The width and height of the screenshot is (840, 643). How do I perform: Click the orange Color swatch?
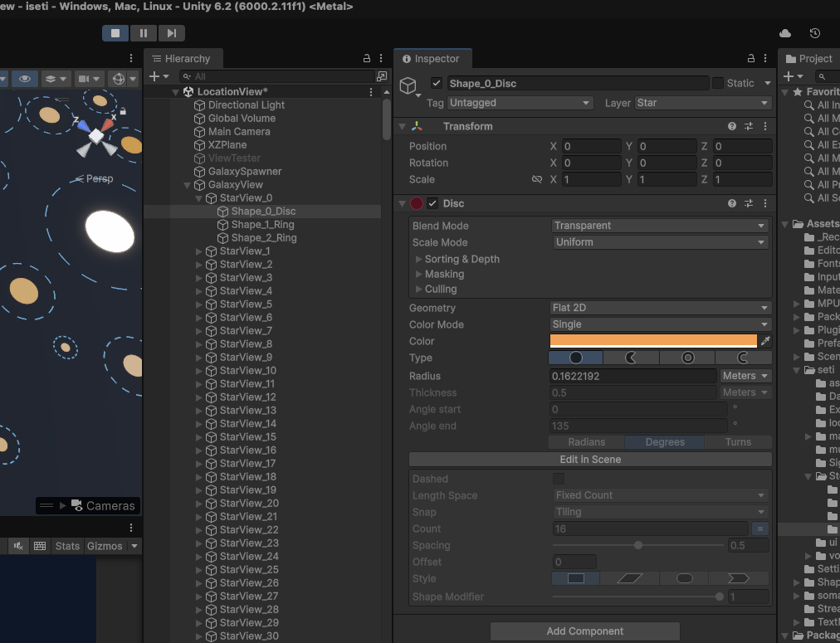coord(653,341)
